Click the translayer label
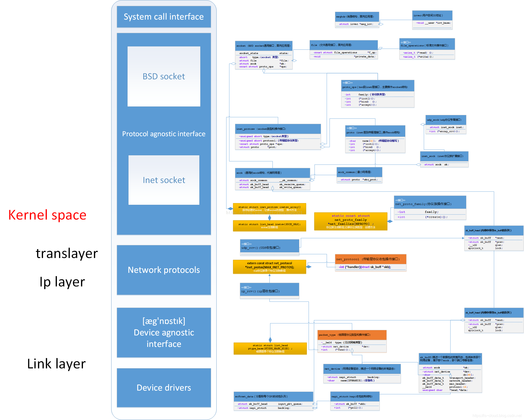This screenshot has height=420, width=524. coord(67,253)
